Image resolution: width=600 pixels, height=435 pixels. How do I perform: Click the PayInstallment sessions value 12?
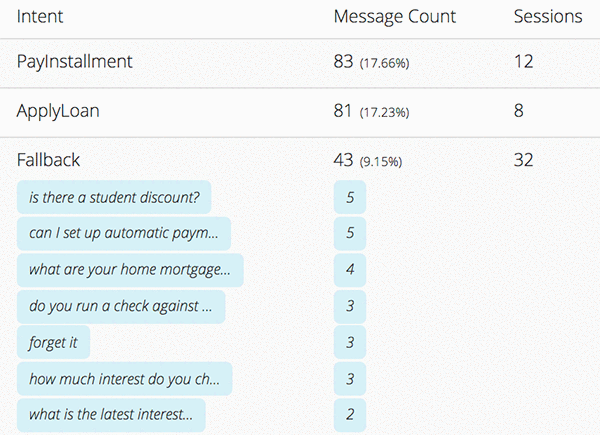pyautogui.click(x=523, y=62)
